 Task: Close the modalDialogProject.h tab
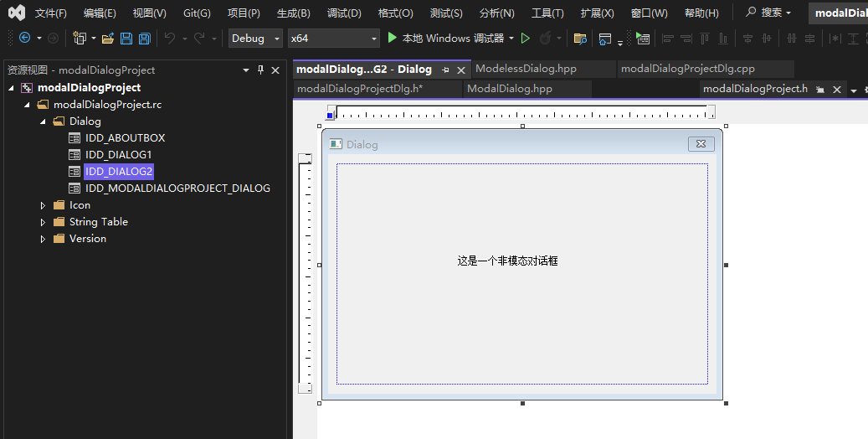click(x=837, y=90)
